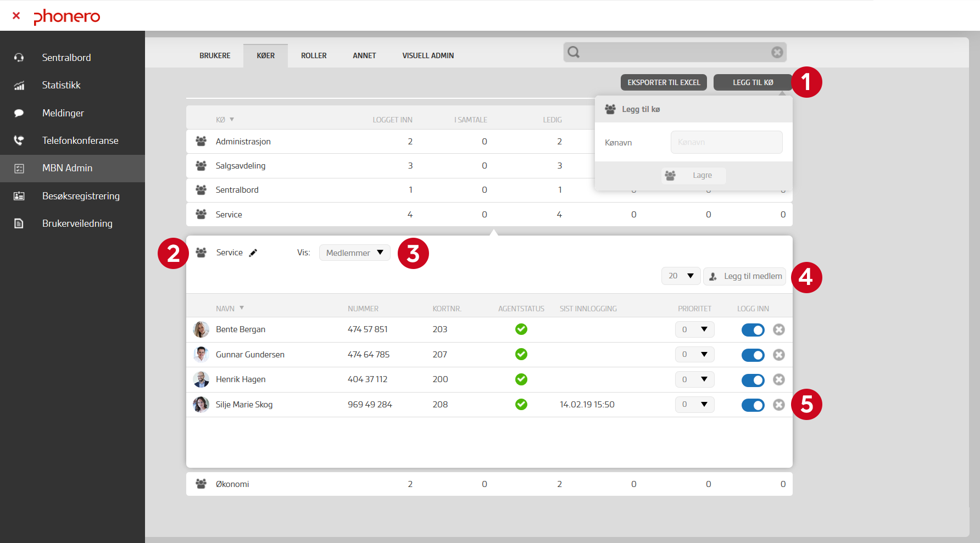Image resolution: width=980 pixels, height=543 pixels.
Task: Open the Brukerveiledning link in the sidebar
Action: click(x=73, y=223)
